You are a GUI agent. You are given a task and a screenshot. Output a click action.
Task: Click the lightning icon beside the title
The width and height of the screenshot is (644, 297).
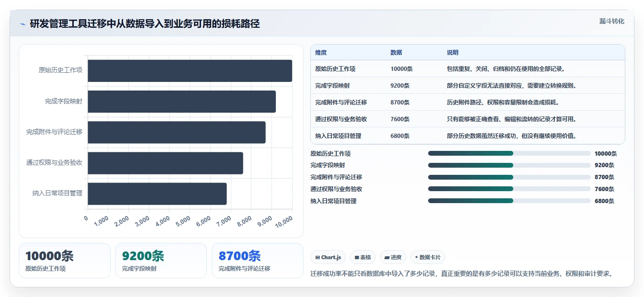pos(23,24)
